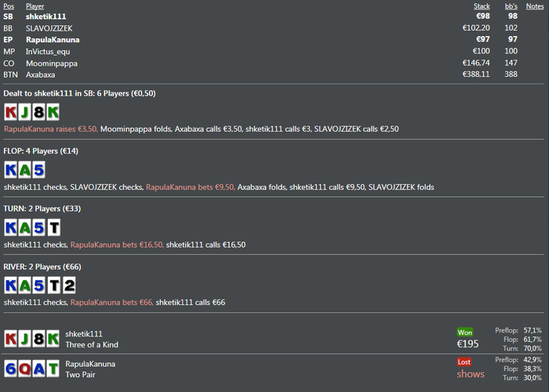
Task: Select the Axabaxa player on the BTN row
Action: 40,74
